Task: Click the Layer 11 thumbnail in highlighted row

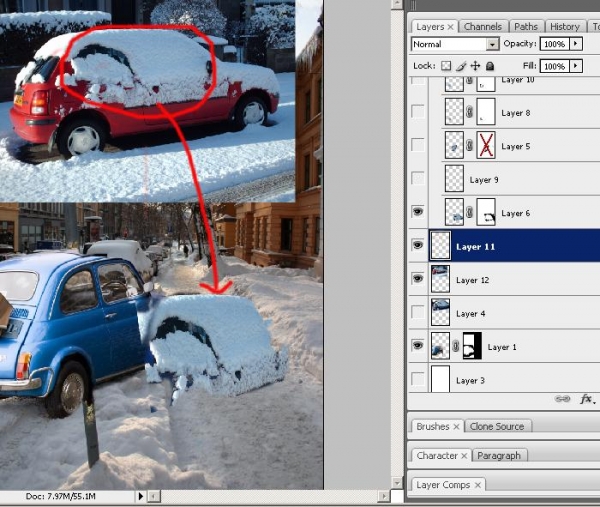Action: pos(440,245)
